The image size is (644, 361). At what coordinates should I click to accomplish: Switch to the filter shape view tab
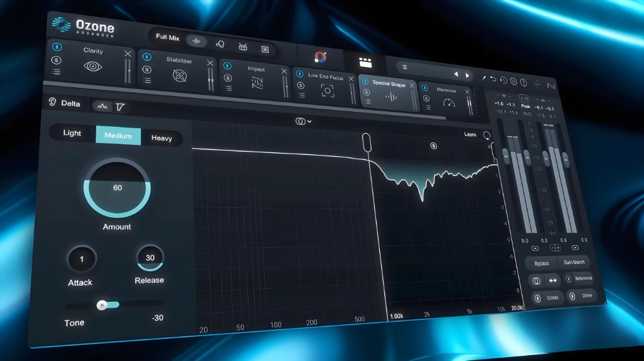click(x=120, y=107)
